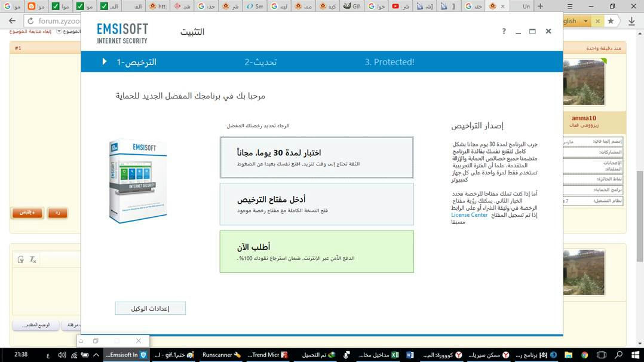This screenshot has height=362, width=644.
Task: Switch to the Emsisoft taskbar window
Action: point(126,355)
